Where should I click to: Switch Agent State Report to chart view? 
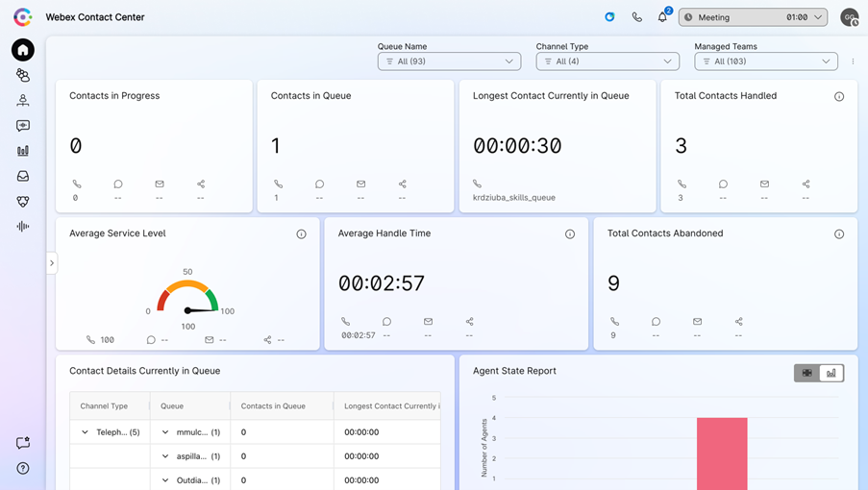click(831, 374)
